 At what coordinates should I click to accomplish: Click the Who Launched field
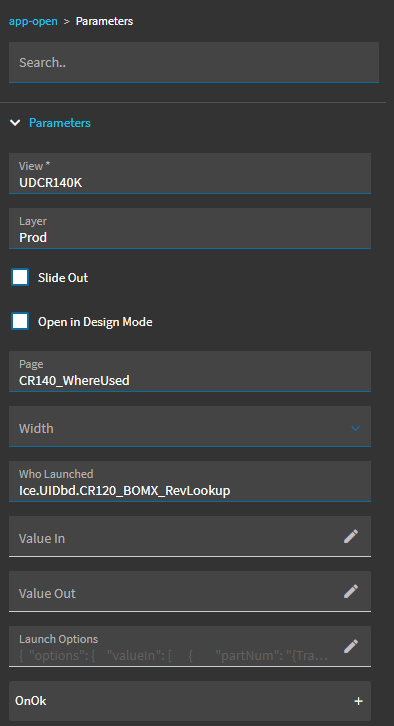click(190, 481)
